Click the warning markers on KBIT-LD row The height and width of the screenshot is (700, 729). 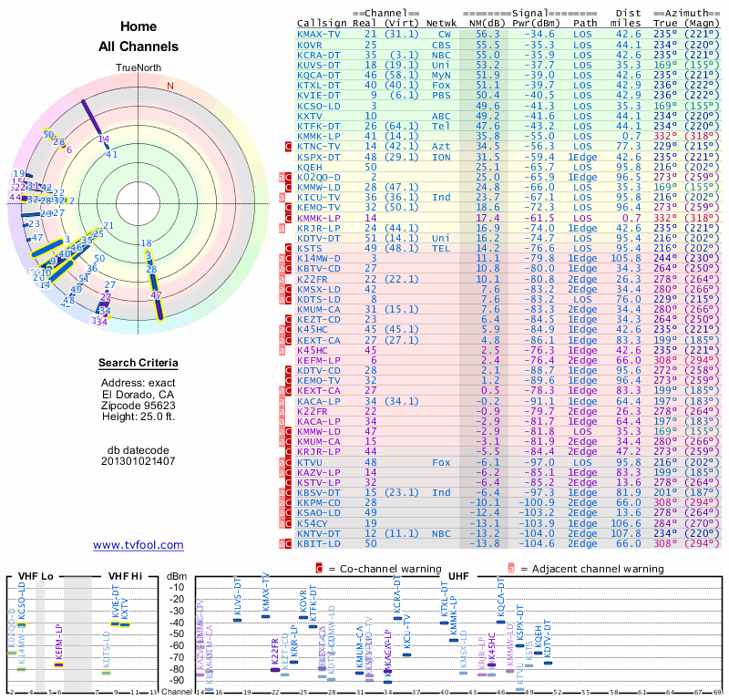click(285, 544)
